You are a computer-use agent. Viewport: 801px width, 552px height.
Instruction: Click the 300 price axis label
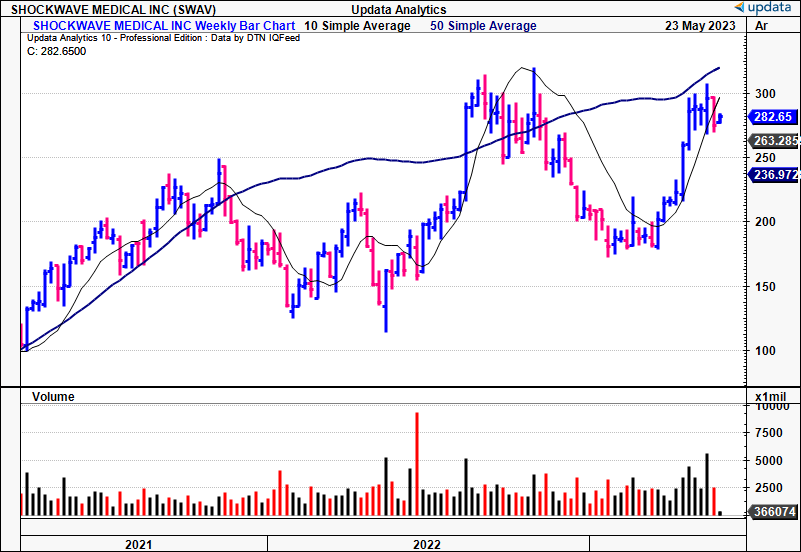click(x=765, y=93)
